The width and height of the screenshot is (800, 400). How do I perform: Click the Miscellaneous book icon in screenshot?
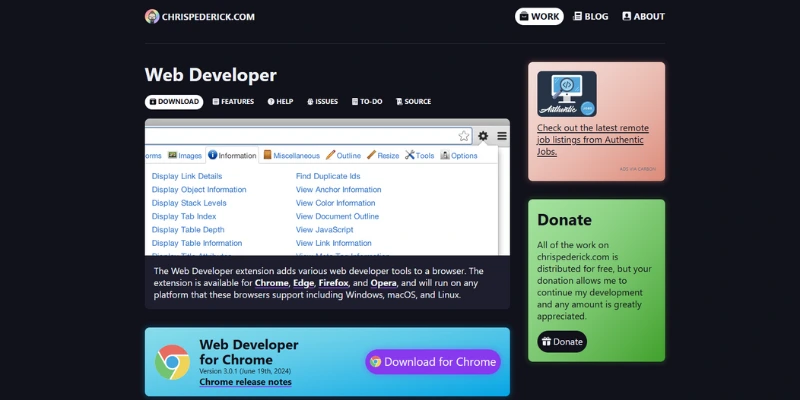pyautogui.click(x=267, y=155)
